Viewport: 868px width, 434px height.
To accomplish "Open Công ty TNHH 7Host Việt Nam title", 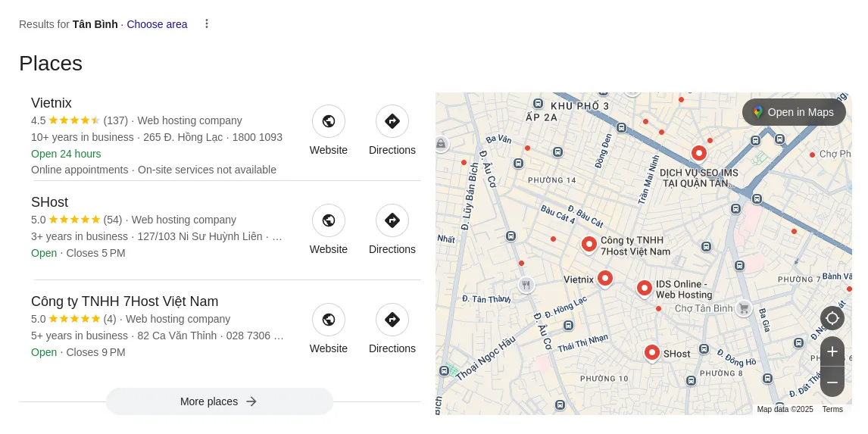I will pyautogui.click(x=124, y=301).
